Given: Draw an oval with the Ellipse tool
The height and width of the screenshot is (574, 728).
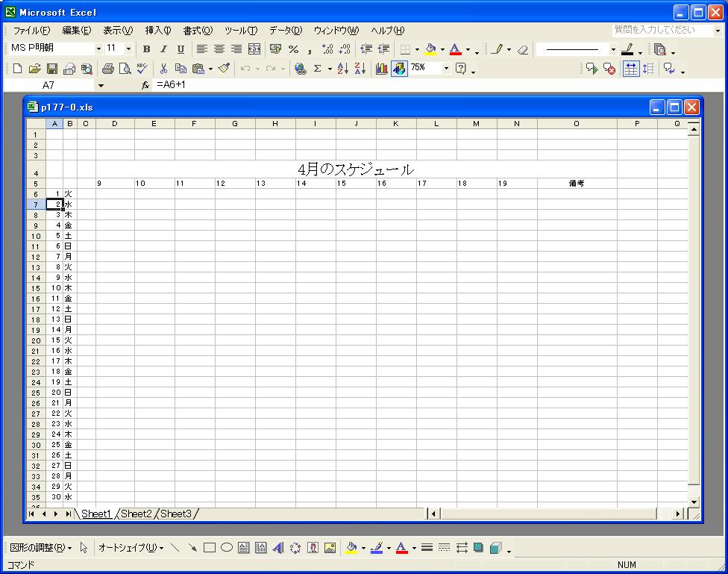Looking at the screenshot, I should click(227, 548).
